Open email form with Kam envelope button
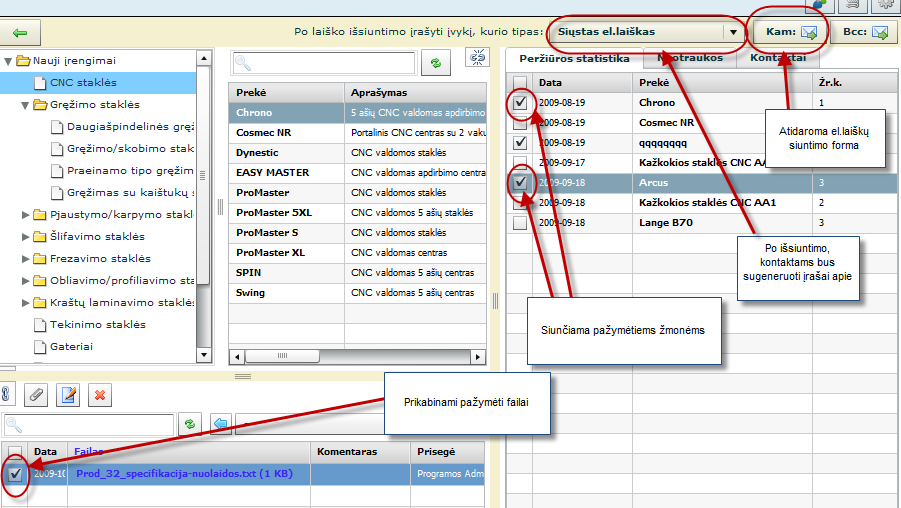This screenshot has width=901, height=508. [x=790, y=32]
